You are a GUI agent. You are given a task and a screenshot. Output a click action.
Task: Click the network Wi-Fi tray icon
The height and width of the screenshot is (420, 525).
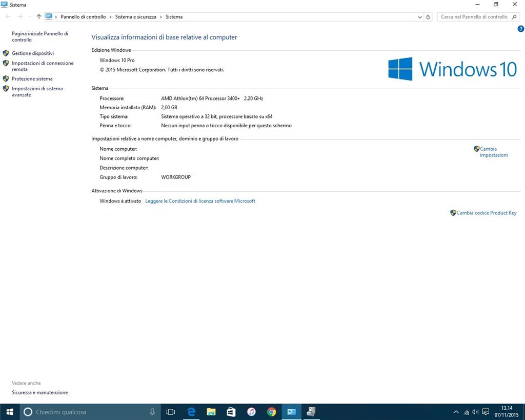466,412
